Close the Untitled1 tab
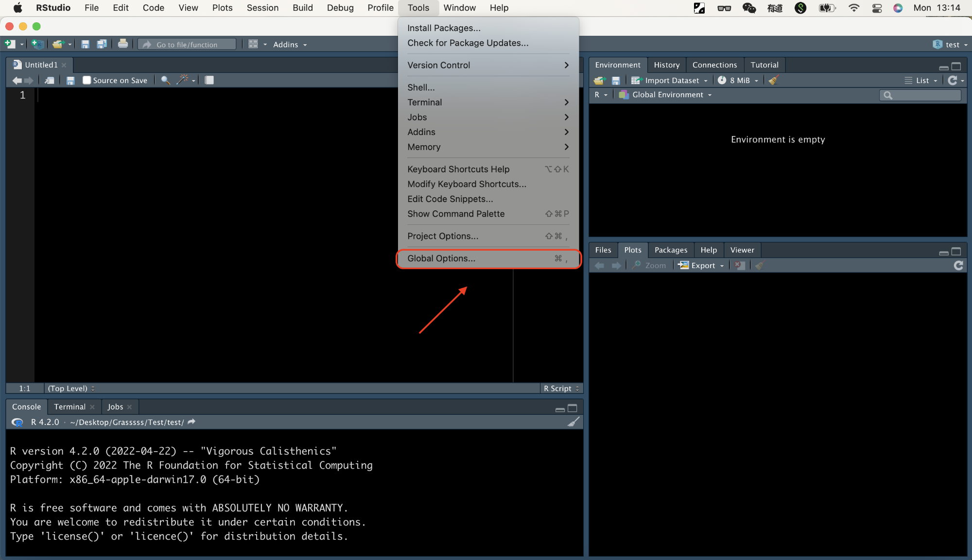Image resolution: width=972 pixels, height=560 pixels. pos(64,65)
